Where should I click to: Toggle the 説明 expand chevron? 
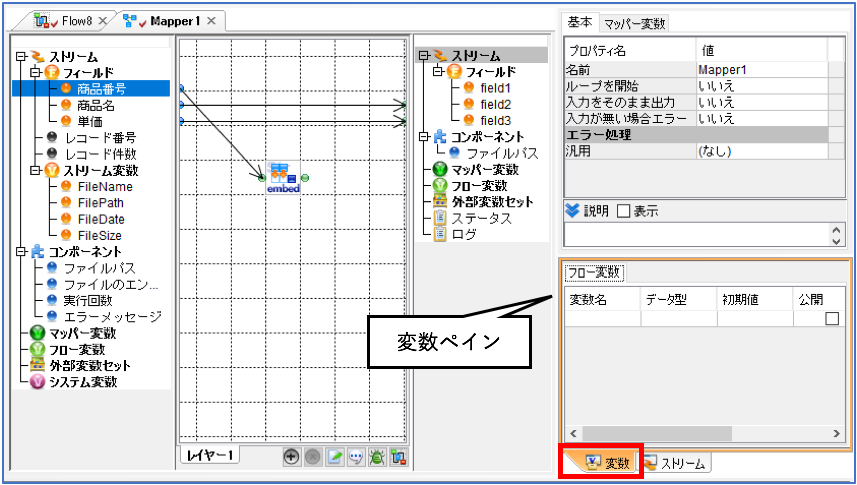[572, 211]
